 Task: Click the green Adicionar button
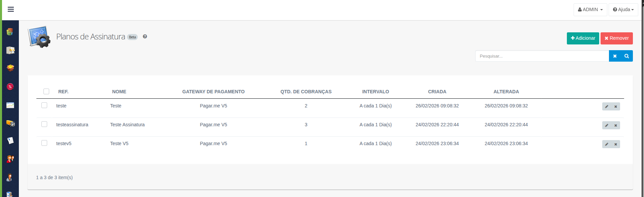pos(583,38)
